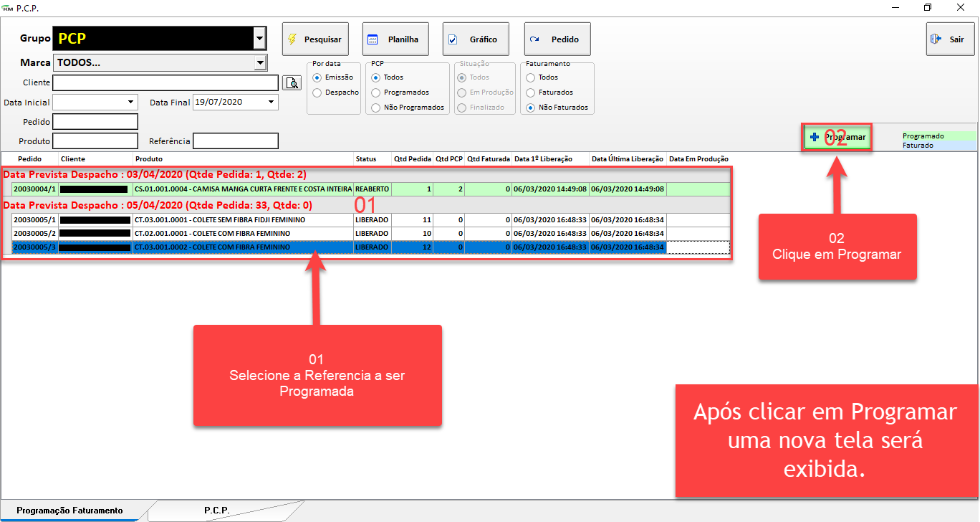The image size is (980, 522).
Task: Open the Gráfico chart button
Action: 476,39
